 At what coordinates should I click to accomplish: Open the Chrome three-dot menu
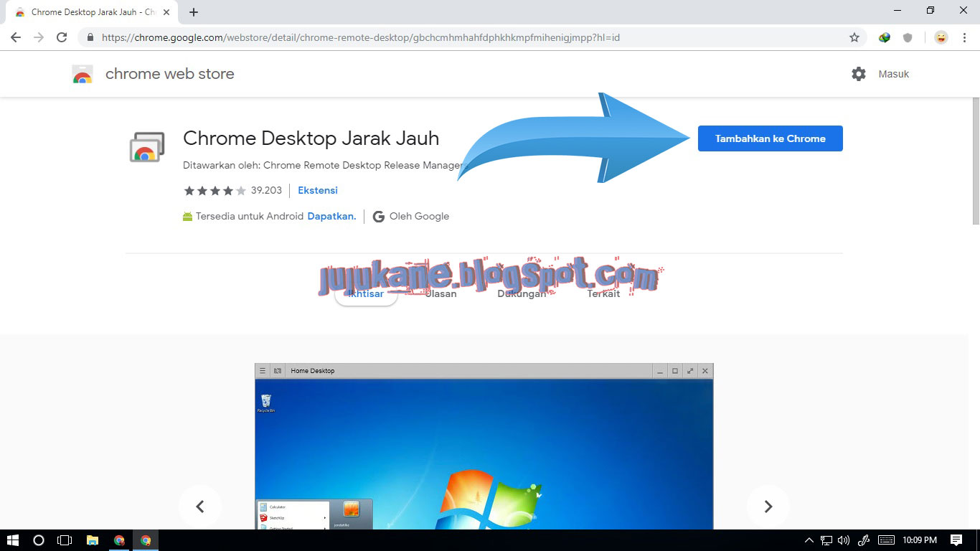pyautogui.click(x=963, y=37)
